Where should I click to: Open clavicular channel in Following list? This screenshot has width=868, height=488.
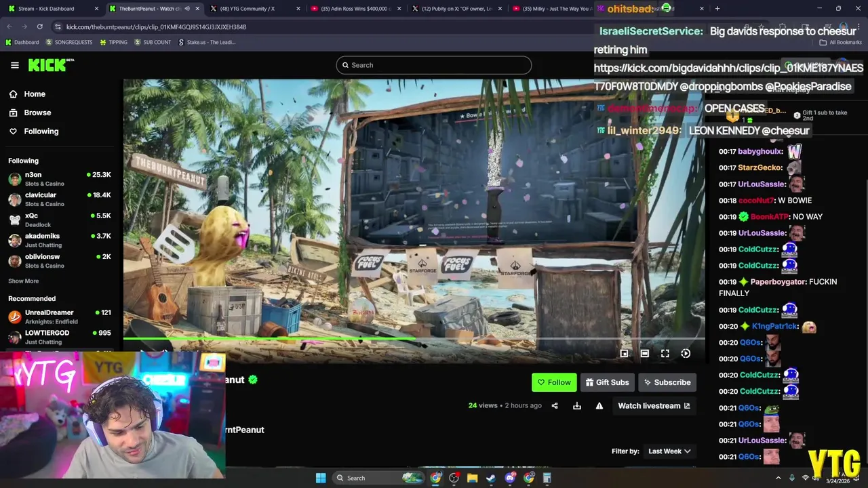click(60, 199)
